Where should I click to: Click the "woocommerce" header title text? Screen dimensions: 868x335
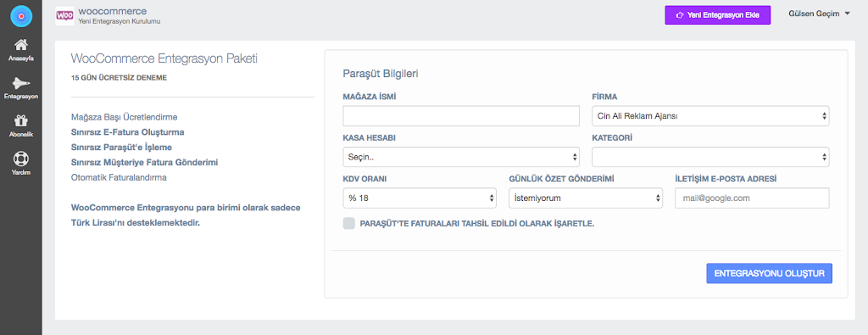113,11
